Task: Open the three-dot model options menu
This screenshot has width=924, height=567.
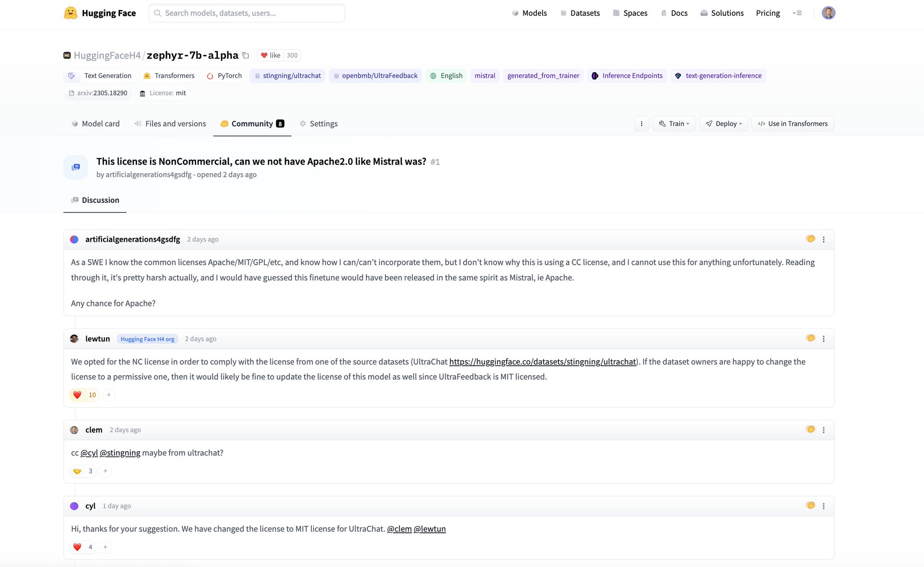Action: coord(642,124)
